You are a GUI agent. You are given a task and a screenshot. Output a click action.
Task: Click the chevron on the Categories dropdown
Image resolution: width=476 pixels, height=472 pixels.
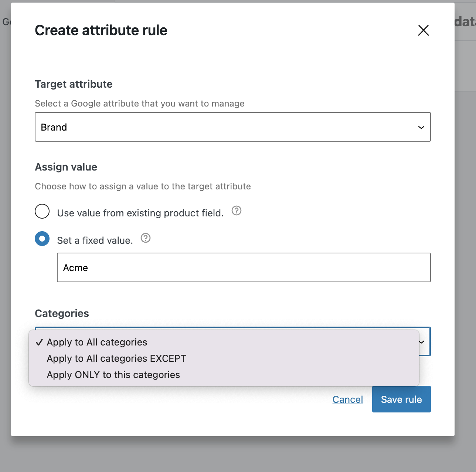click(421, 342)
